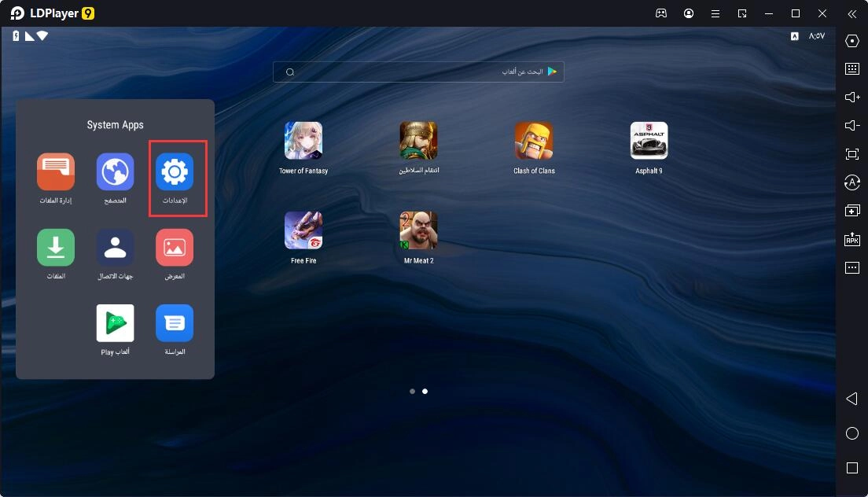
Task: Click the clock in the status bar
Action: click(817, 36)
